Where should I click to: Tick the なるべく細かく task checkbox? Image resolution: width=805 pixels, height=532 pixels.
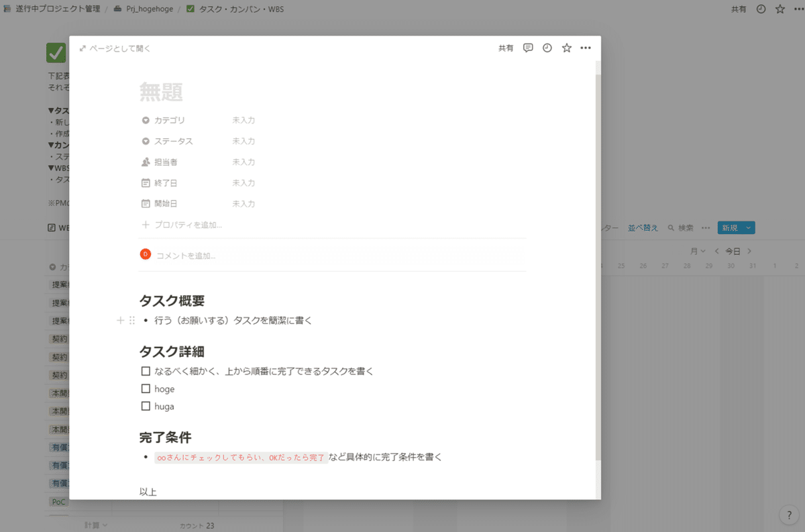point(145,371)
